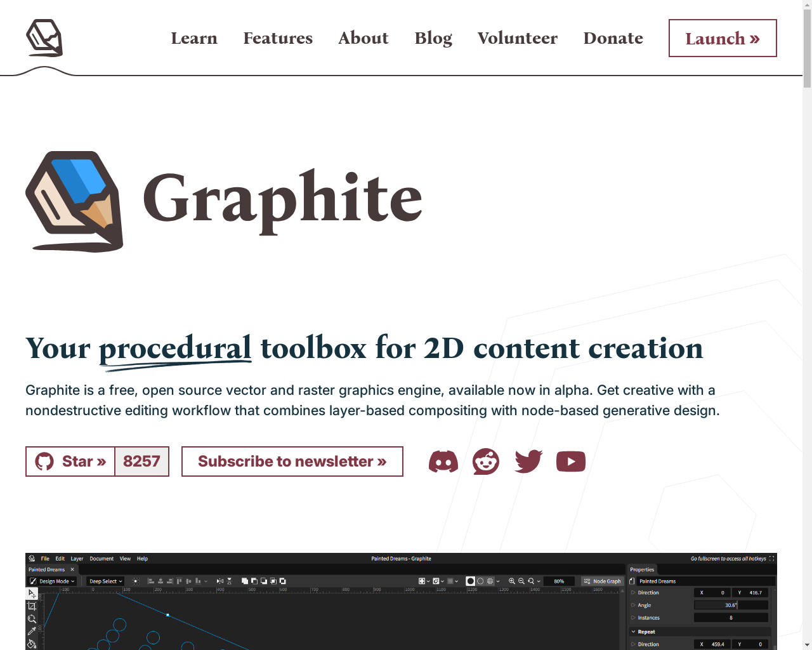
Task: Select the pixel preview view mode
Action: coord(490,581)
